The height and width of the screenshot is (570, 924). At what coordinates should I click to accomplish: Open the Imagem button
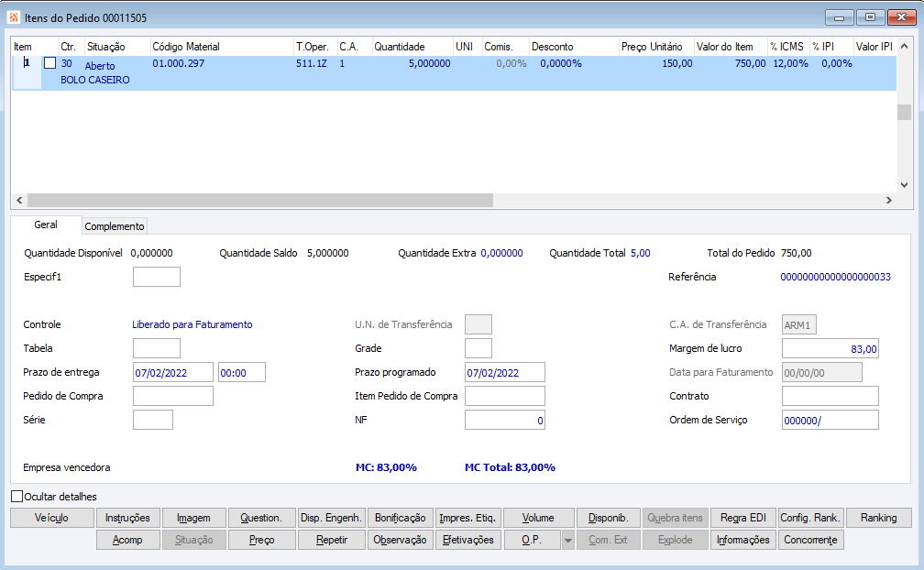(x=194, y=518)
